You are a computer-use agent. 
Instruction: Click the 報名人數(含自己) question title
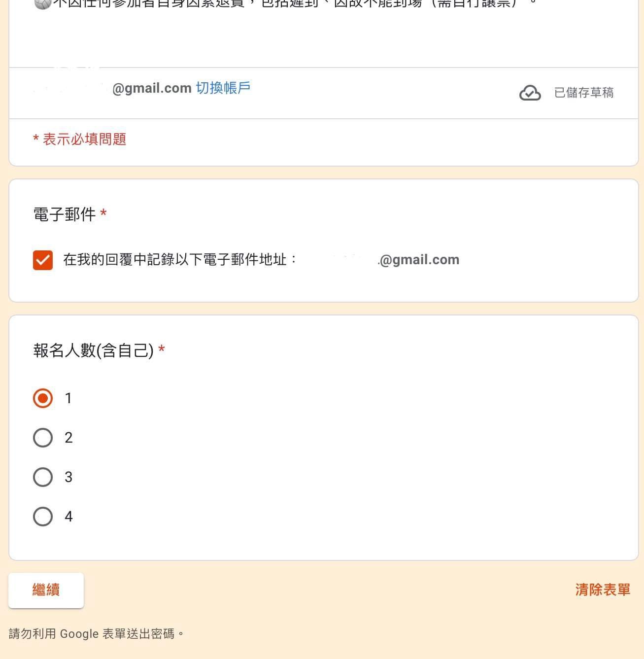pyautogui.click(x=93, y=350)
